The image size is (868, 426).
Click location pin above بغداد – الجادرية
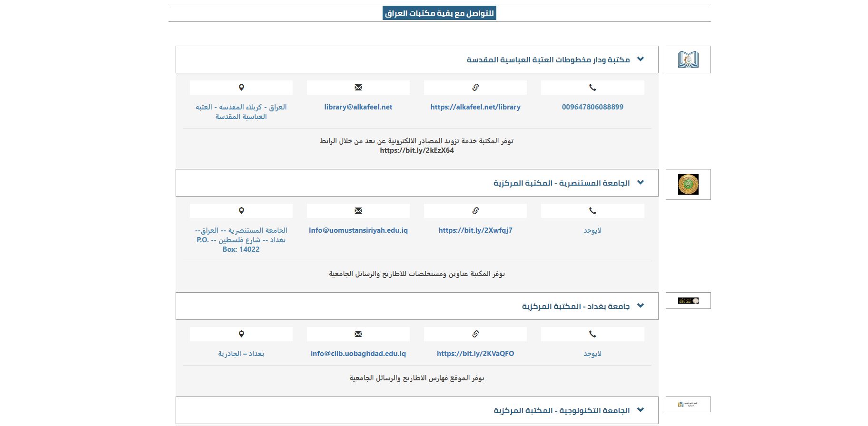(241, 334)
